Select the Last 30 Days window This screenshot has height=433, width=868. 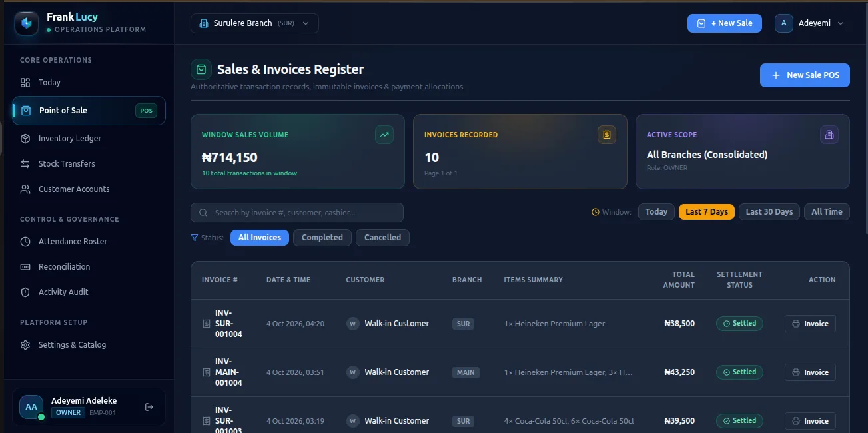[769, 212]
